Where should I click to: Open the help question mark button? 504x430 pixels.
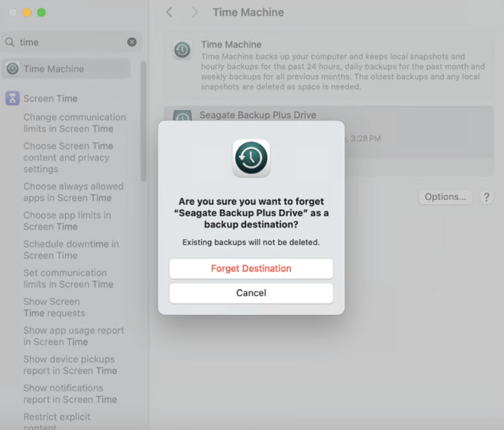point(486,197)
